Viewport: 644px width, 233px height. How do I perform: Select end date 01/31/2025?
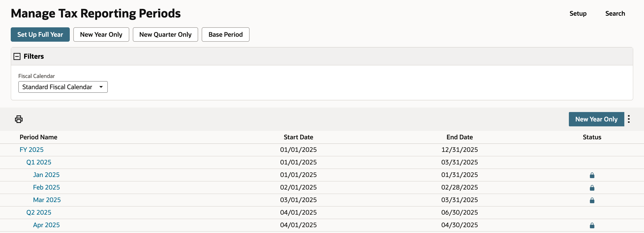click(x=460, y=175)
